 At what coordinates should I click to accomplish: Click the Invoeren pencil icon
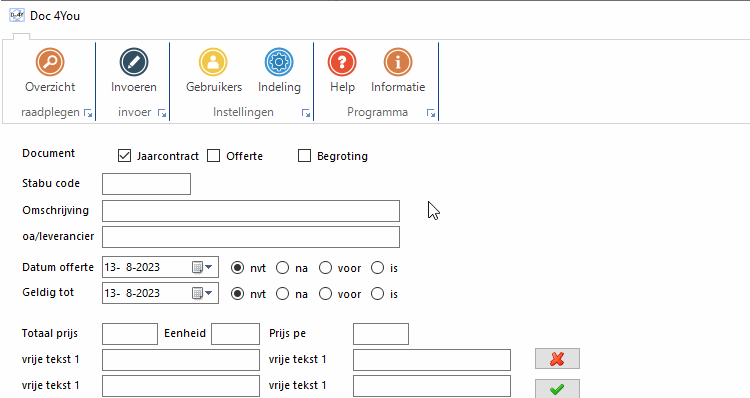pos(134,62)
